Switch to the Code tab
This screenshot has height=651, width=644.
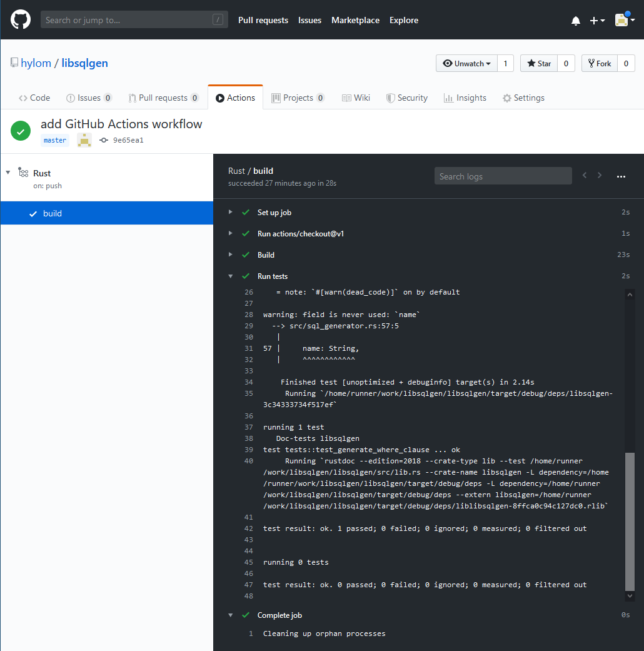point(34,98)
